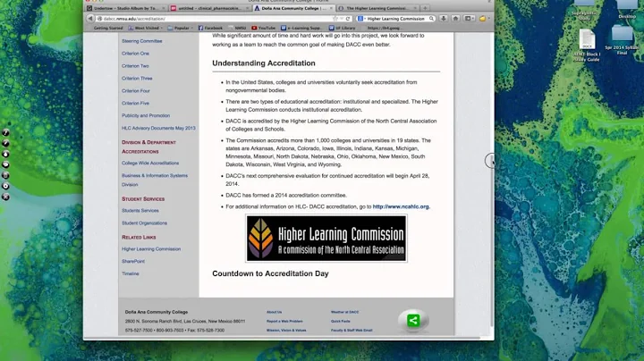Open Student Organizations link
Viewport: 644px width, 361px height.
pos(144,223)
